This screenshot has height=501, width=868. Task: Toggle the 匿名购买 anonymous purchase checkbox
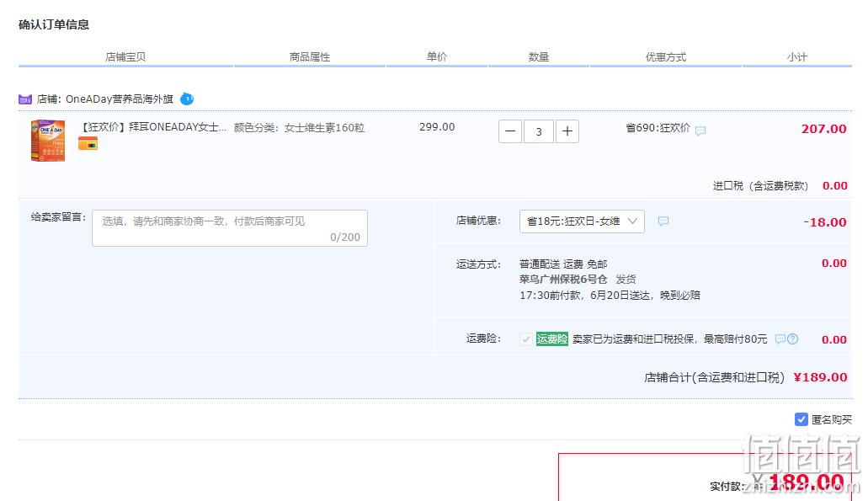tap(801, 419)
